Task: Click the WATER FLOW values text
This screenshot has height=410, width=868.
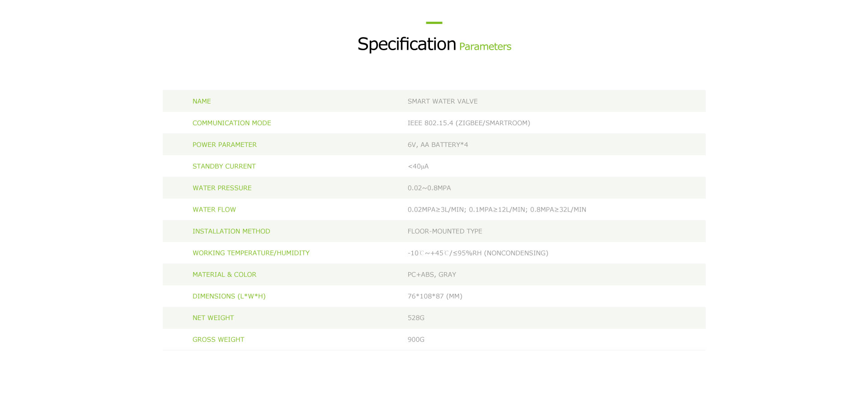Action: [x=497, y=210]
